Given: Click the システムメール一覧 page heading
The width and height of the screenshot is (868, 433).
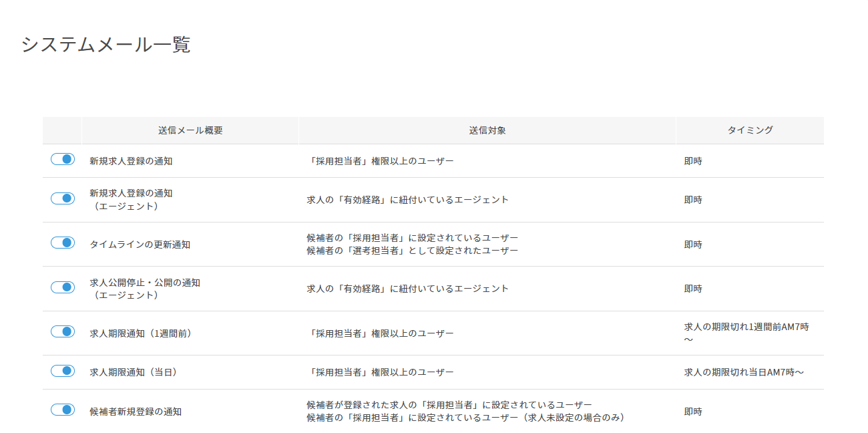Looking at the screenshot, I should click(x=106, y=45).
